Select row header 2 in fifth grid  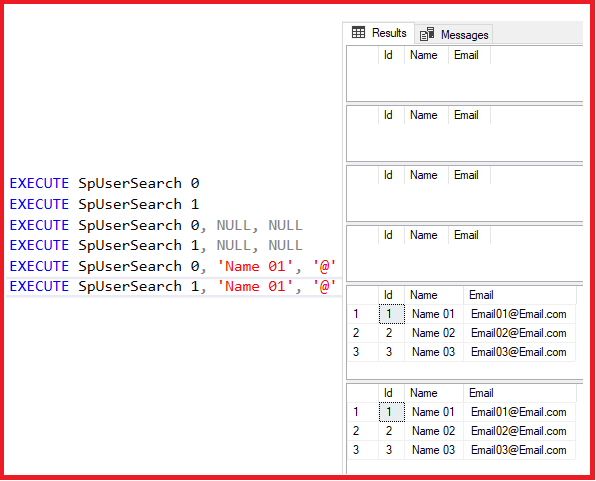pyautogui.click(x=363, y=333)
